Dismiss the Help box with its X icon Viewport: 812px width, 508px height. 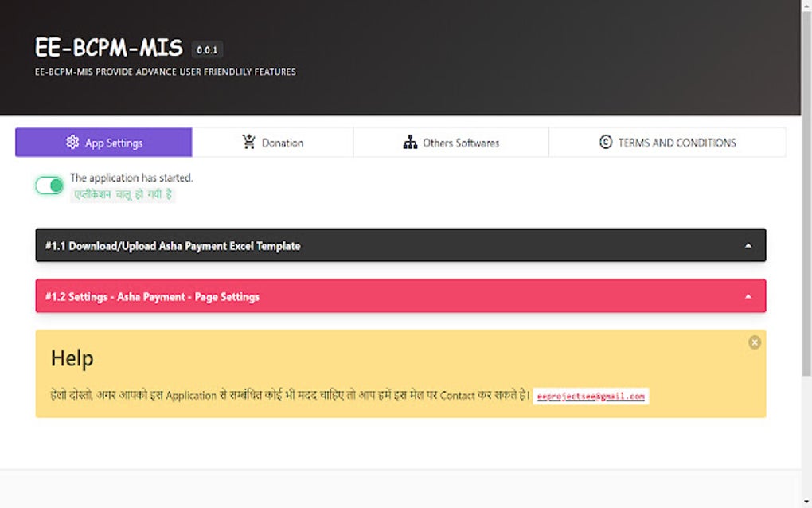754,342
